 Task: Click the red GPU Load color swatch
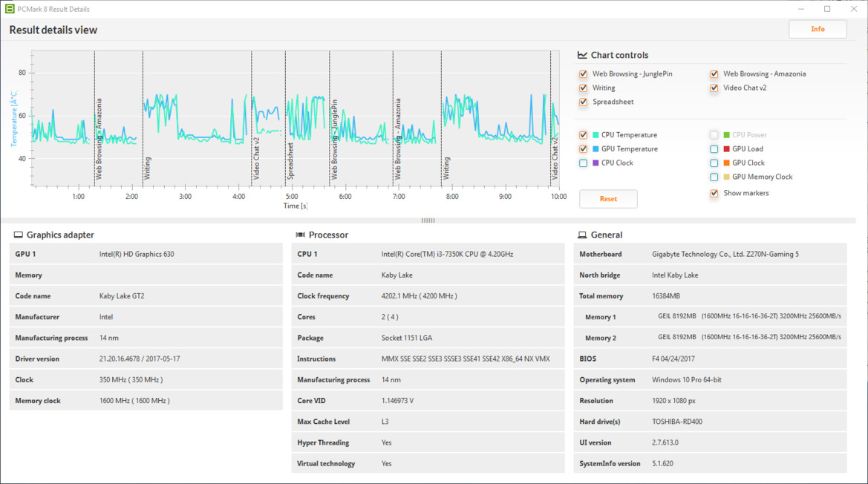point(727,148)
